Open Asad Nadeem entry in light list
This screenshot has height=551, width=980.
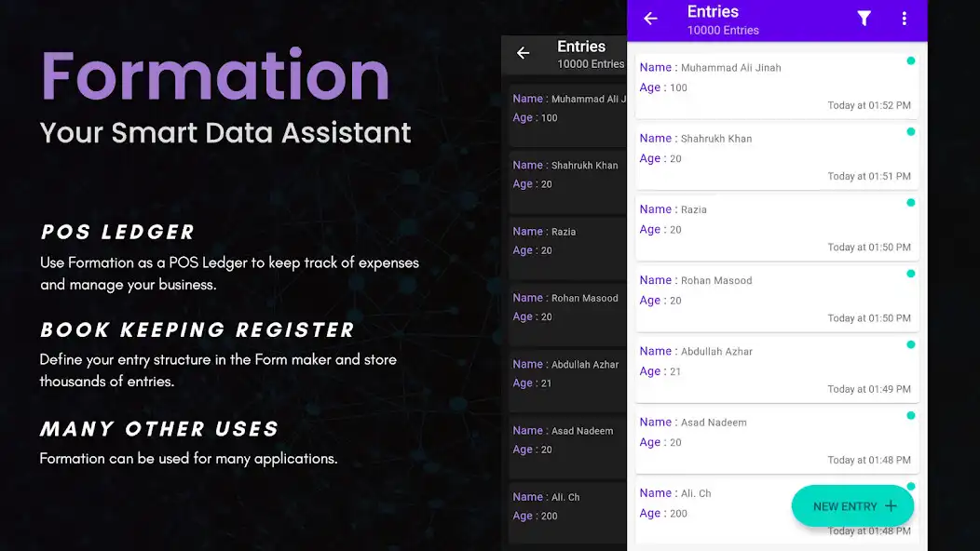coord(777,440)
